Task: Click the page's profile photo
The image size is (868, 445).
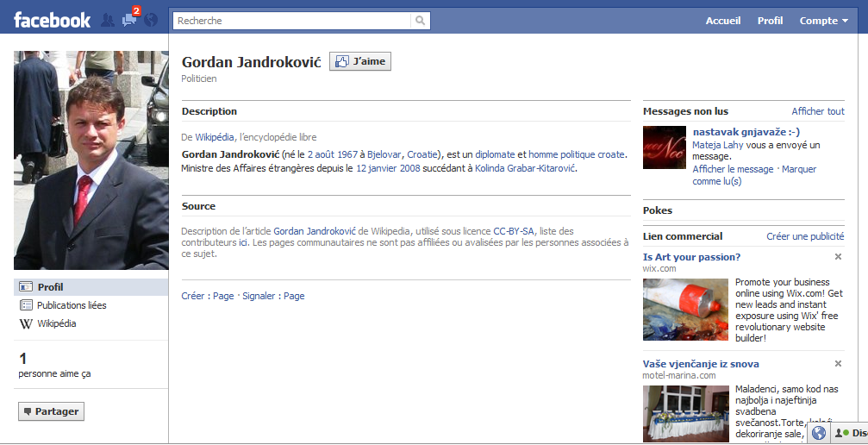Action: coord(91,160)
